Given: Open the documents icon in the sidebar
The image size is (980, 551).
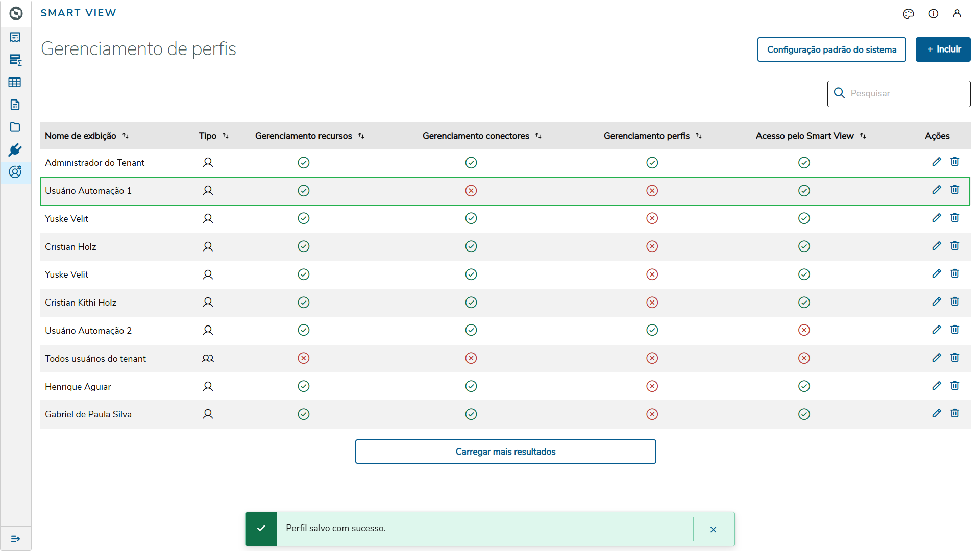Looking at the screenshot, I should tap(15, 105).
